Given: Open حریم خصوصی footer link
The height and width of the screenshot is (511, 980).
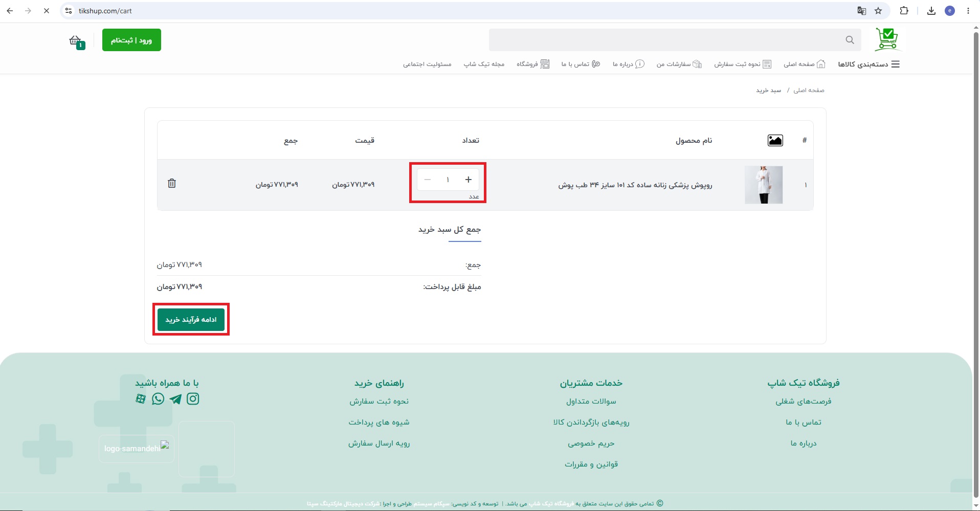Looking at the screenshot, I should click(591, 443).
